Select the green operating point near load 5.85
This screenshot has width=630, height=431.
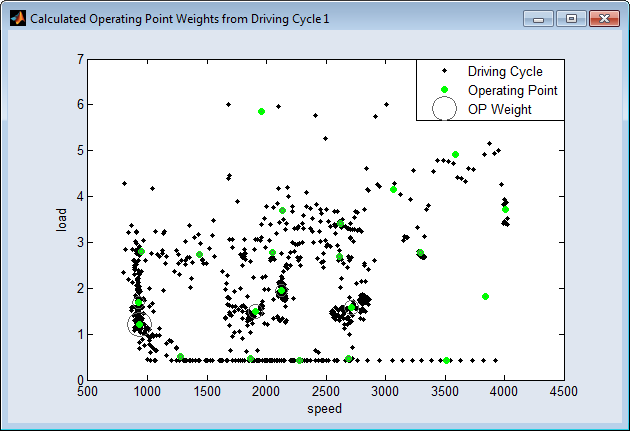click(x=262, y=111)
